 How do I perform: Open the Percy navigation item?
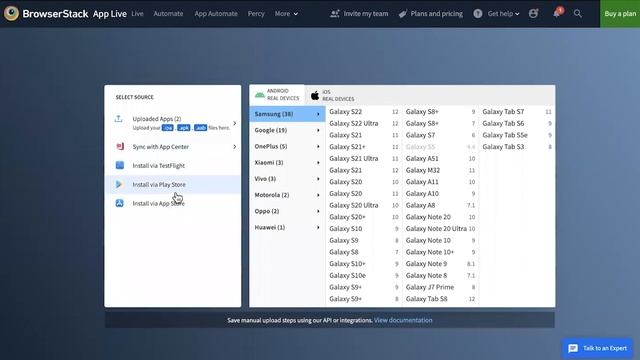(256, 13)
